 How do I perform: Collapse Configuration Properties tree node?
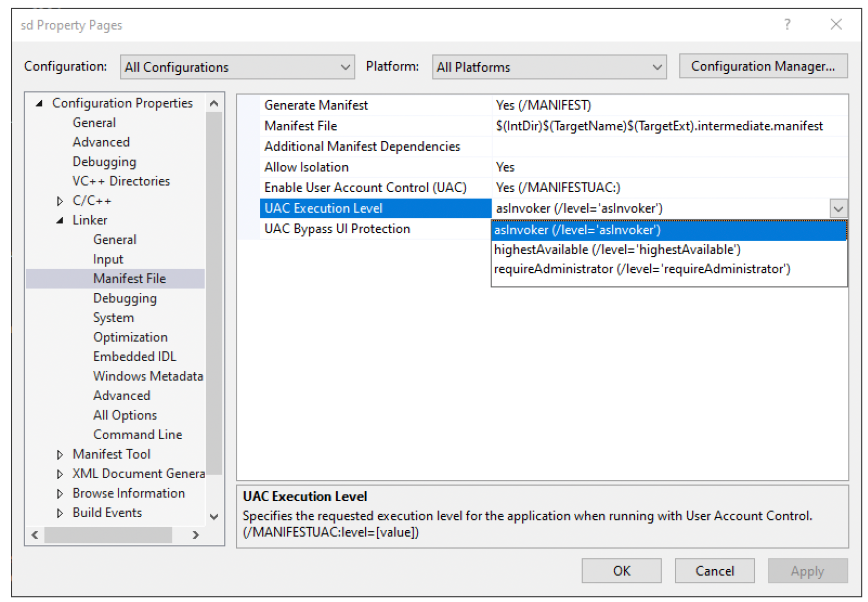(39, 103)
